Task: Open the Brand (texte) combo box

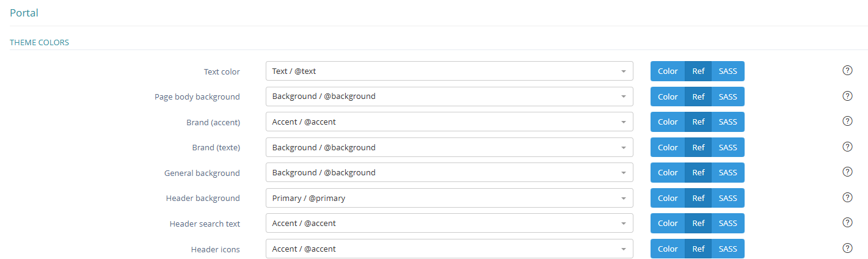Action: point(449,147)
